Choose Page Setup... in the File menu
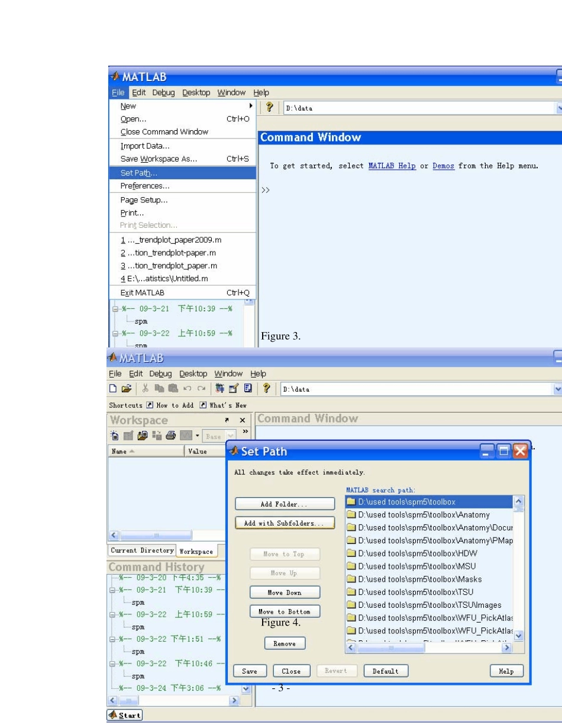562x728 pixels. click(x=182, y=200)
